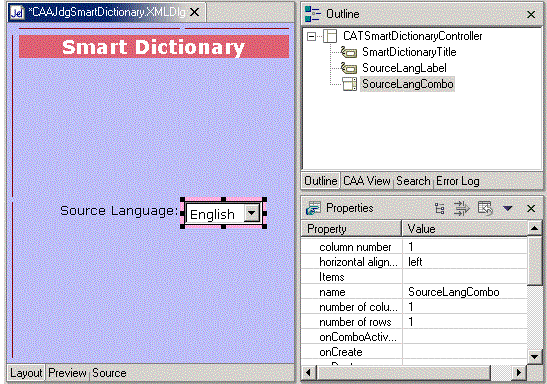This screenshot has width=547, height=384.
Task: Close the Outline panel
Action: (531, 14)
